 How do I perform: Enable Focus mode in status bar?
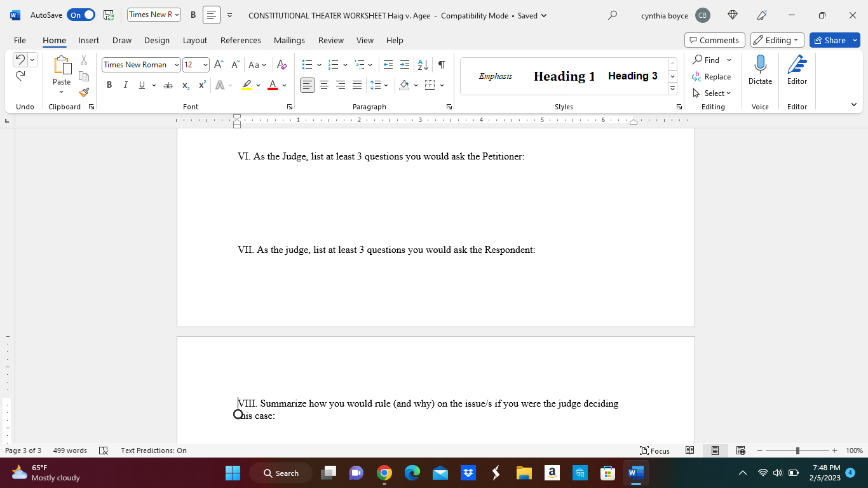tap(654, 451)
